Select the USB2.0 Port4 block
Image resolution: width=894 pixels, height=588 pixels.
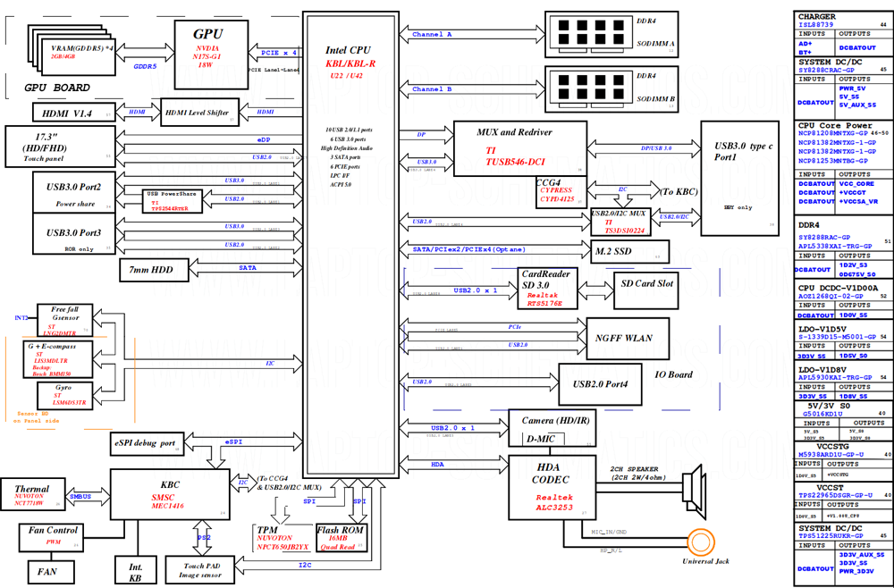[600, 384]
